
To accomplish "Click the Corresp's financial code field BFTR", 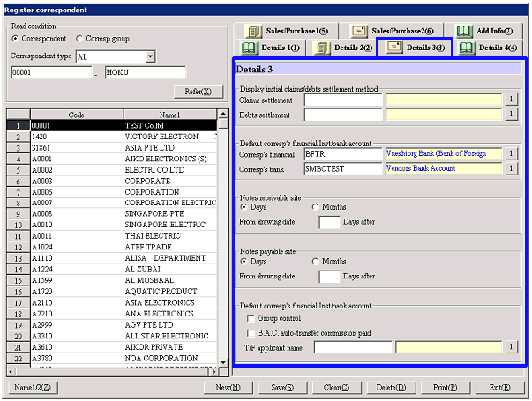I will (342, 153).
